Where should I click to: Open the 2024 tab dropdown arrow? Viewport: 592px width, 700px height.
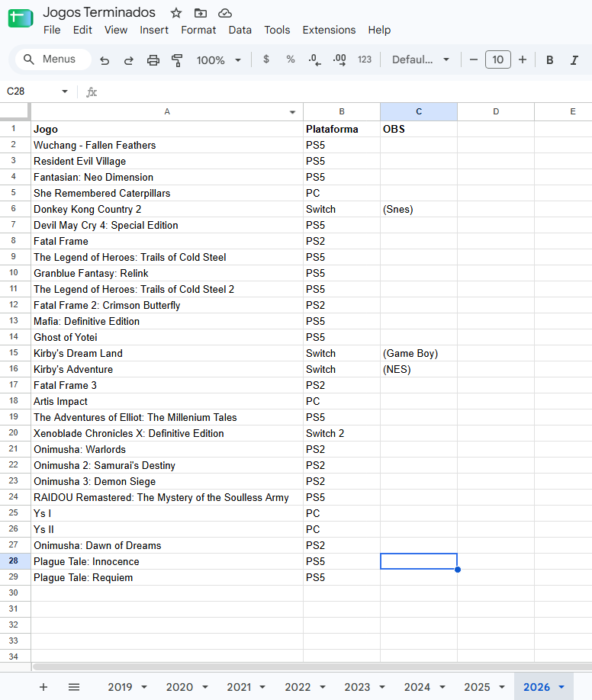pos(442,687)
